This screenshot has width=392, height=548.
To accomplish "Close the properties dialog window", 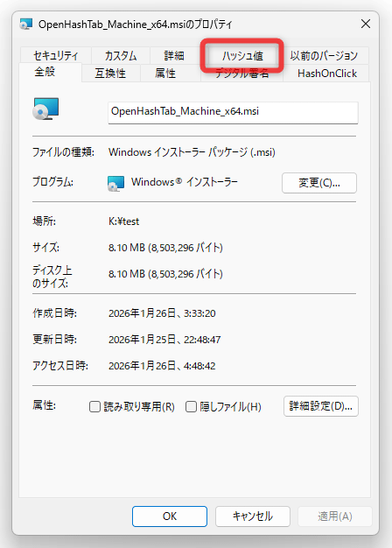I will (x=366, y=25).
